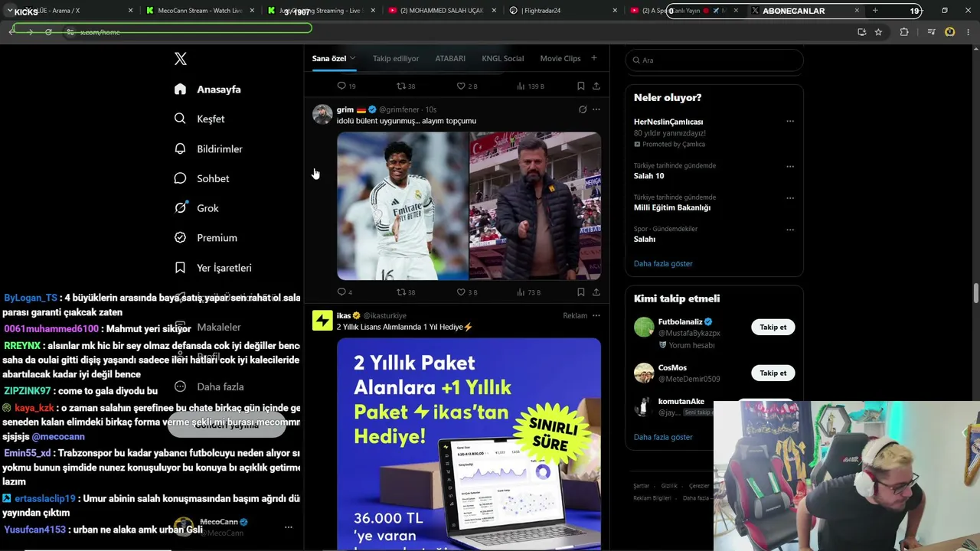Share the grim post

pos(596,292)
